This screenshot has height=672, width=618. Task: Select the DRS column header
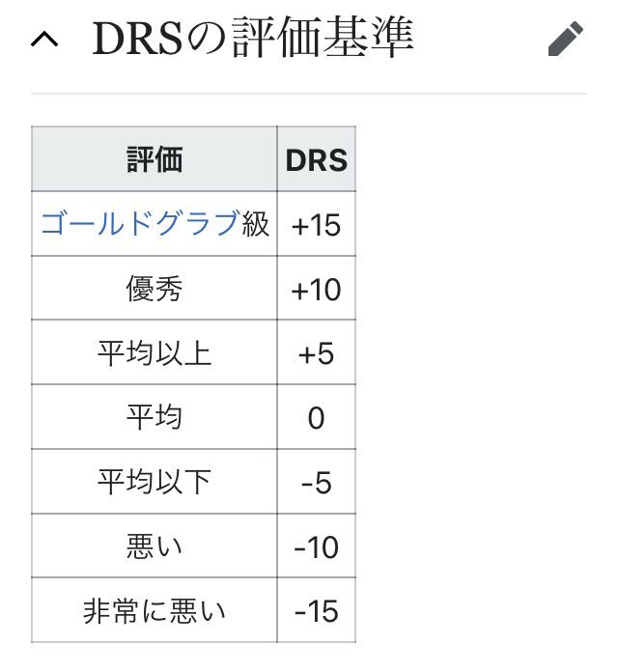pos(317,159)
